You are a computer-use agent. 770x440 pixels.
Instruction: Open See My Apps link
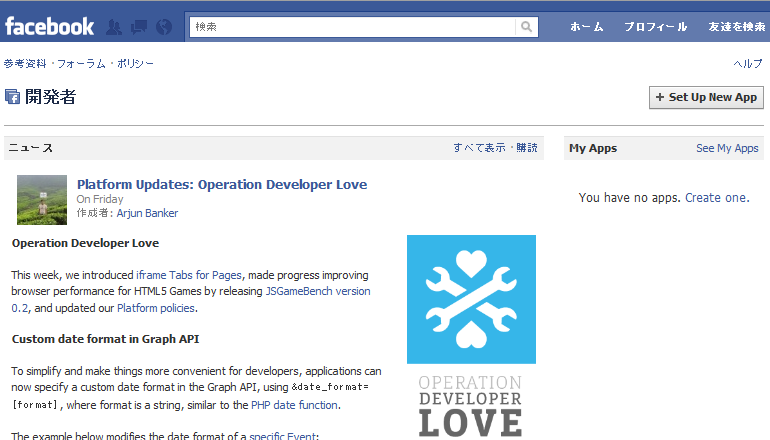pyautogui.click(x=727, y=148)
